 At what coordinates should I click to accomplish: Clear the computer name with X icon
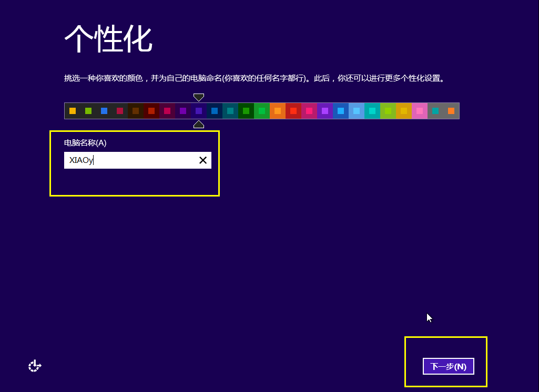pyautogui.click(x=203, y=160)
